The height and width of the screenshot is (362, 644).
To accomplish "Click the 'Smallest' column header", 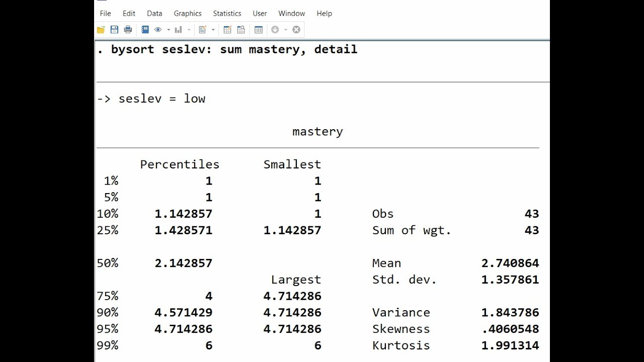I will [x=292, y=164].
